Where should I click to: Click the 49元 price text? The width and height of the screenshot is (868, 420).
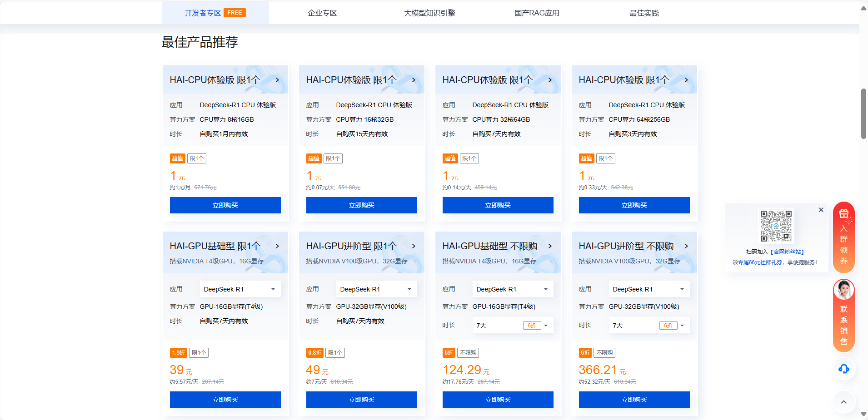317,370
